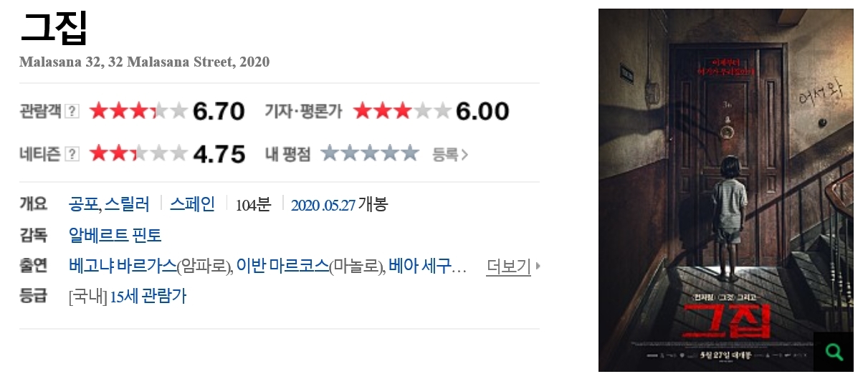Open director 알베르트 핀토's page
The height and width of the screenshot is (379, 868).
point(115,235)
